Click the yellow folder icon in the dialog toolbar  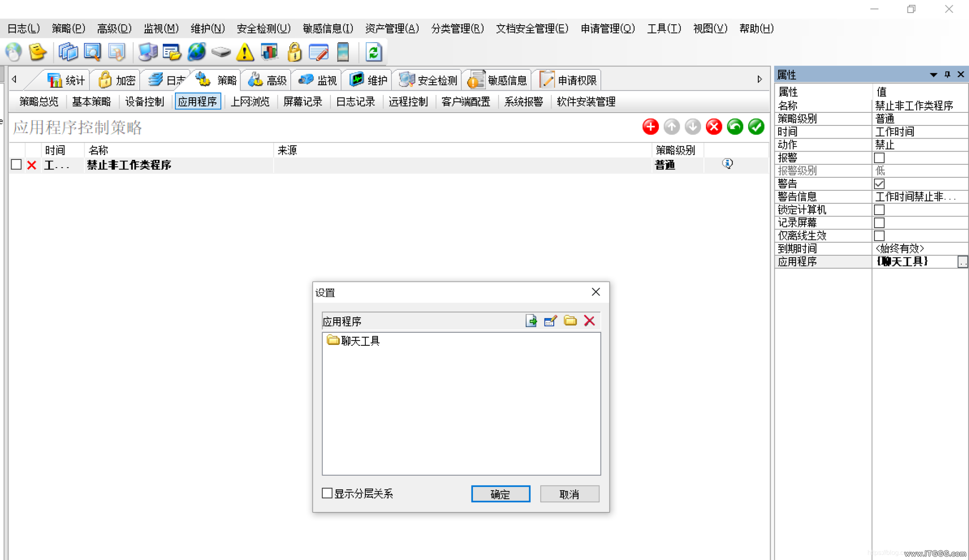coord(570,321)
